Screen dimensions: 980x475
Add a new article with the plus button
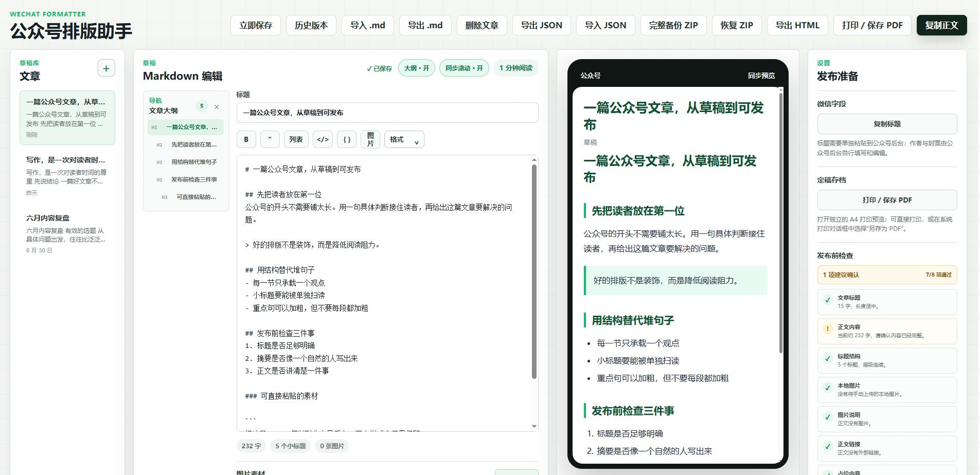coord(106,68)
